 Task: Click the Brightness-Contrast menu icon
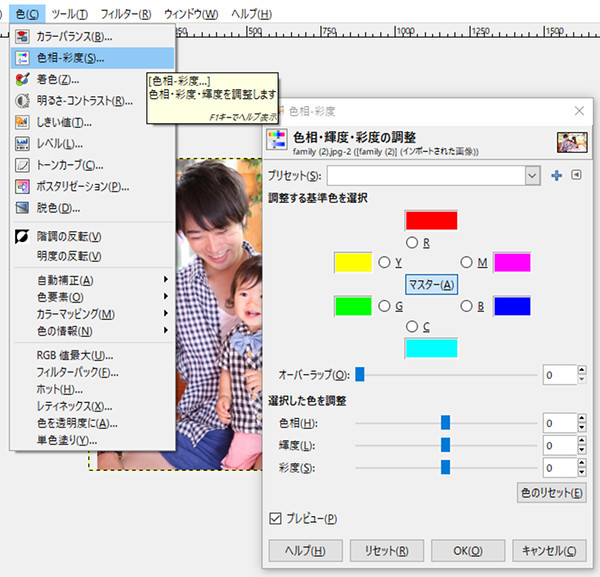(21, 101)
